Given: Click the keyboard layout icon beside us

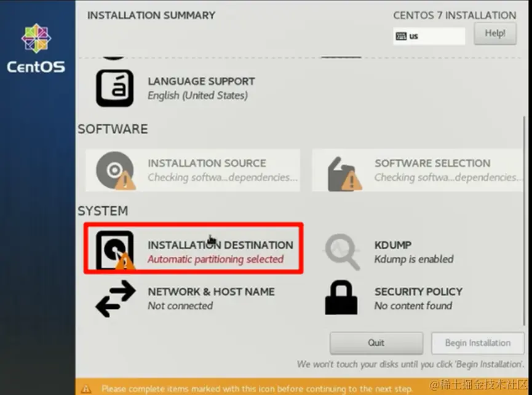Looking at the screenshot, I should pos(401,36).
